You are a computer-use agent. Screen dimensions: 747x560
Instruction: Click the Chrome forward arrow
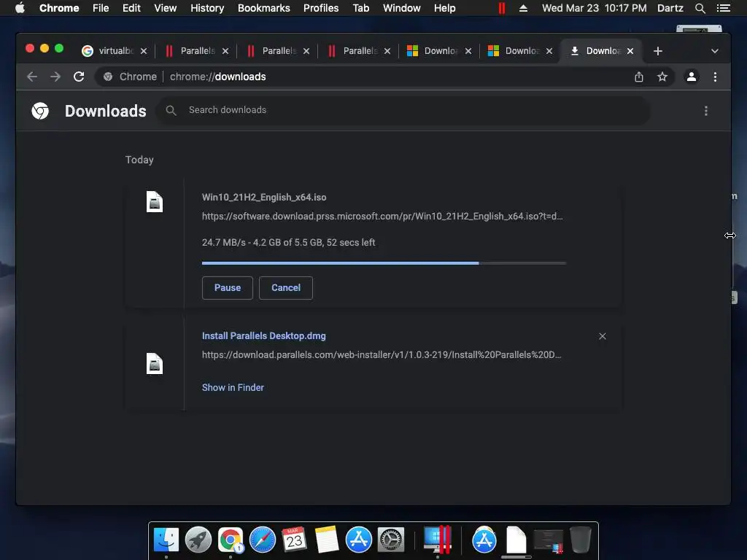tap(55, 77)
